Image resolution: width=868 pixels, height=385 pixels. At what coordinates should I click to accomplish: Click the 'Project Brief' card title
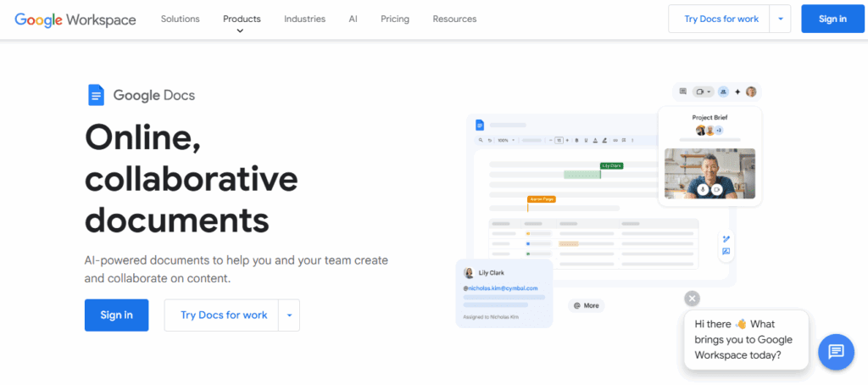pos(709,117)
